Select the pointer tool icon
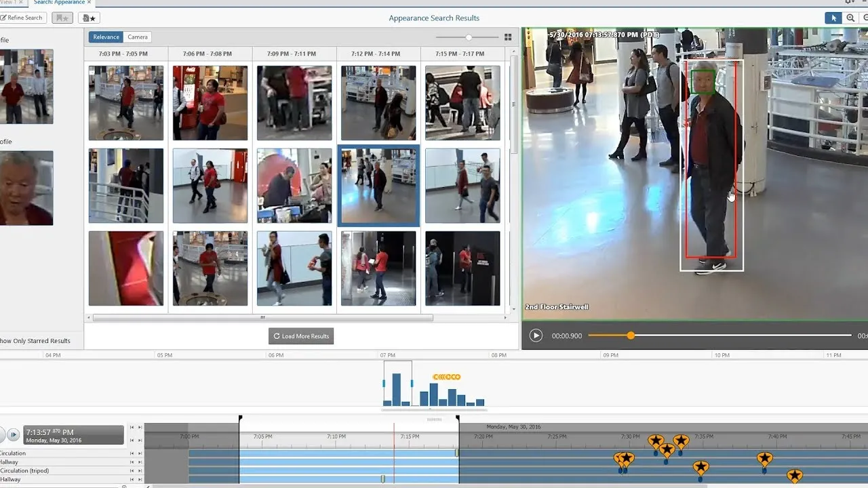Screen dimensions: 868x488 coord(833,18)
